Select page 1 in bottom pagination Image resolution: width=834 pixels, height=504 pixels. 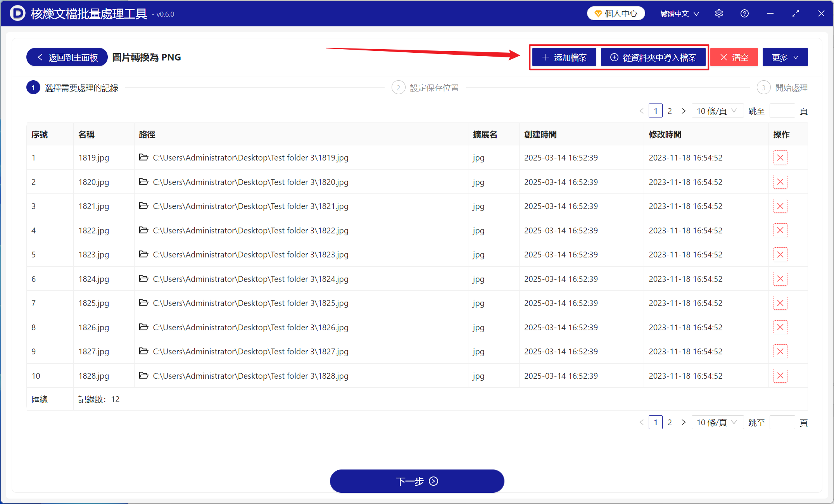point(656,422)
